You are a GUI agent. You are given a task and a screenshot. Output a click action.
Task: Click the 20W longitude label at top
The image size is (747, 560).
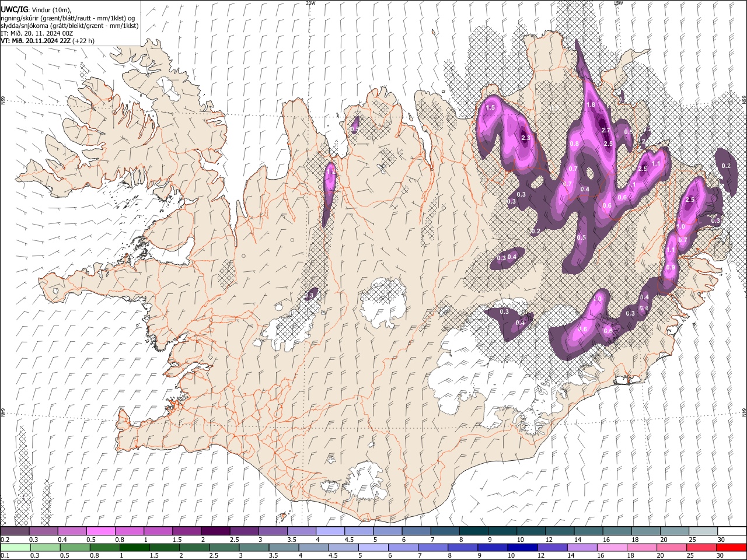(x=310, y=3)
